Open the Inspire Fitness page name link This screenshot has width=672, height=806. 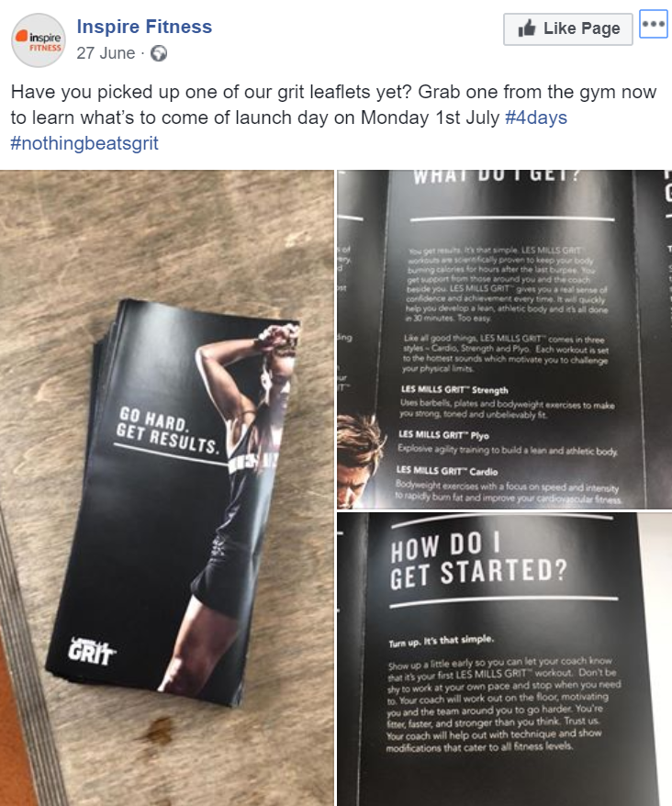(144, 27)
